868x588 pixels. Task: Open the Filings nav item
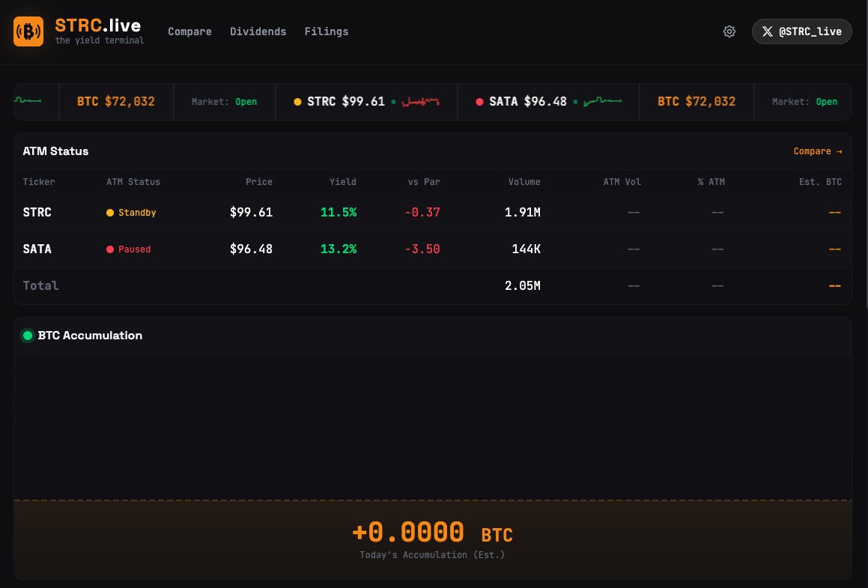327,31
